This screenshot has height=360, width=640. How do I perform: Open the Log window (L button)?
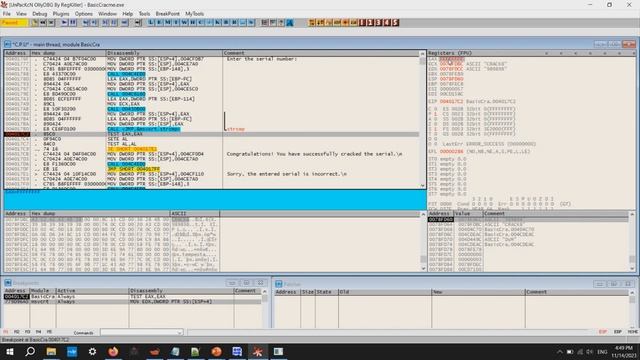point(151,22)
